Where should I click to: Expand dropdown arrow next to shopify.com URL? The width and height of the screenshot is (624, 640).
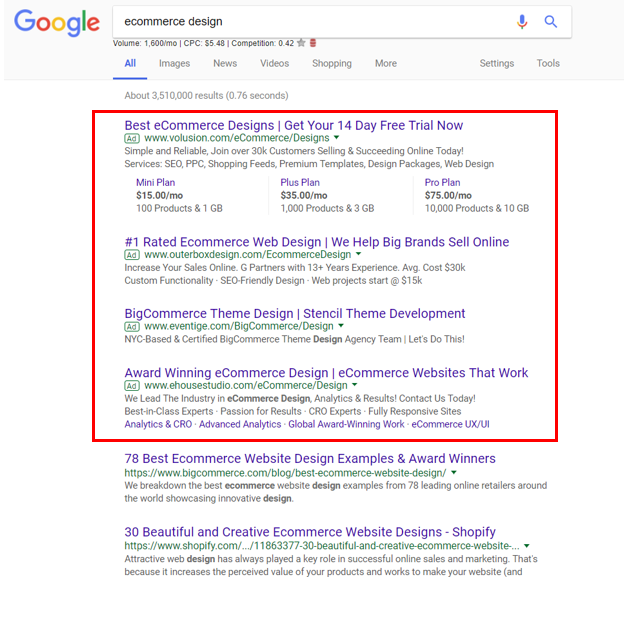(527, 546)
